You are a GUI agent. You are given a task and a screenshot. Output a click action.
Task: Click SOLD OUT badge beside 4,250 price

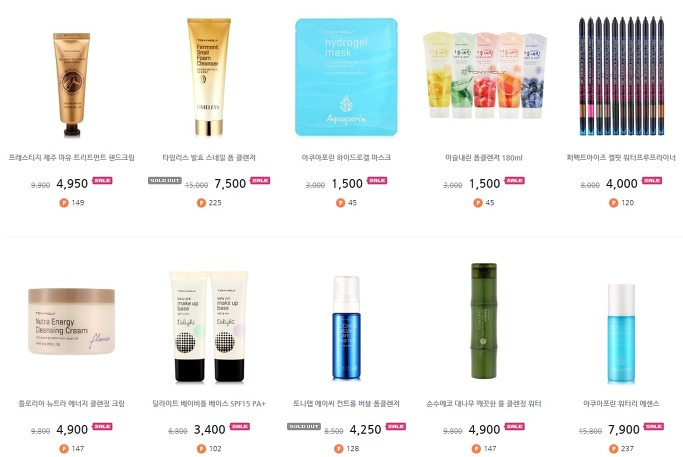[x=304, y=427]
